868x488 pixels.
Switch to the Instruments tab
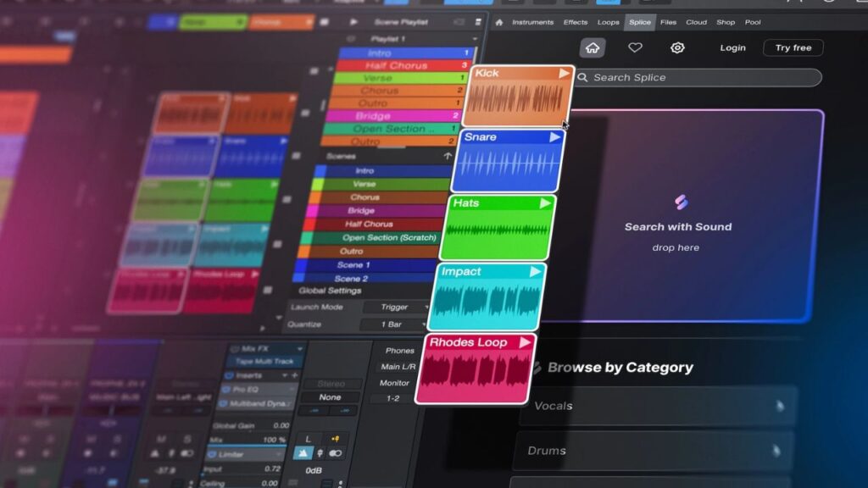[x=532, y=22]
